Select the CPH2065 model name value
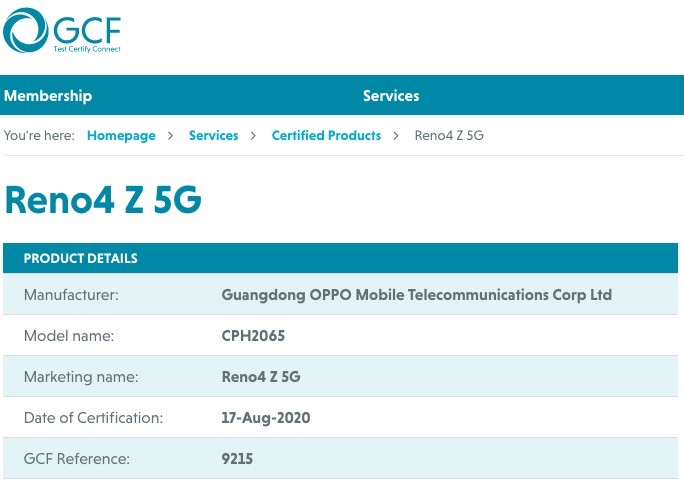Image resolution: width=684 pixels, height=484 pixels. 253,336
